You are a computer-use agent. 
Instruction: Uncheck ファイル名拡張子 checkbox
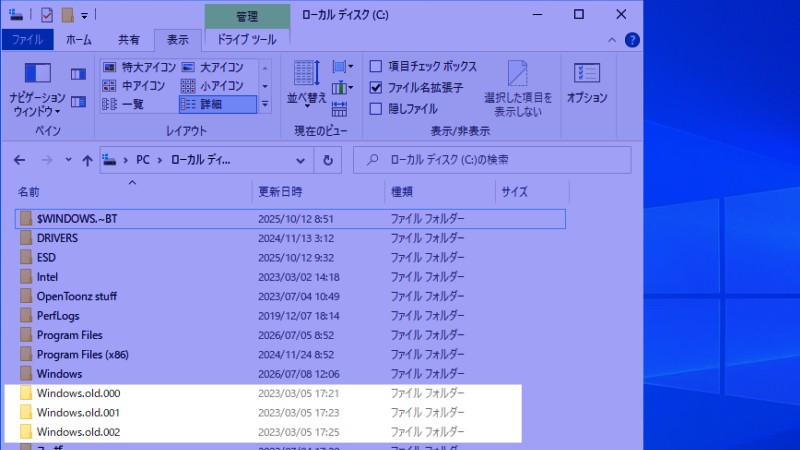tap(376, 88)
